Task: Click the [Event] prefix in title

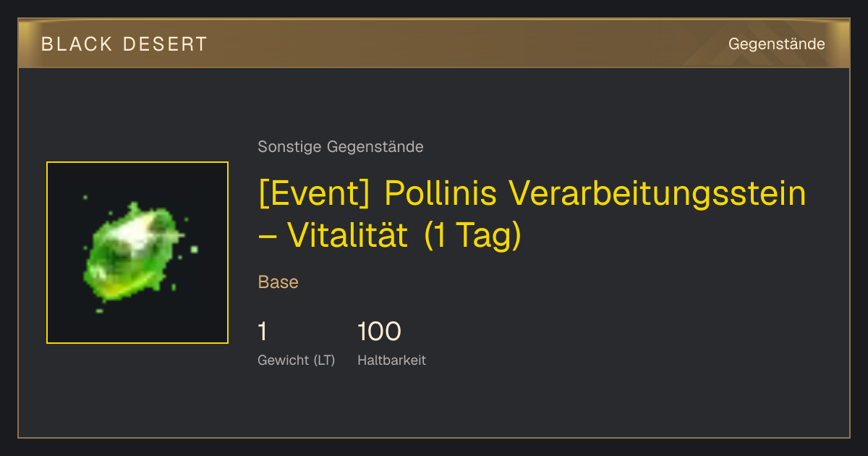Action: [316, 194]
